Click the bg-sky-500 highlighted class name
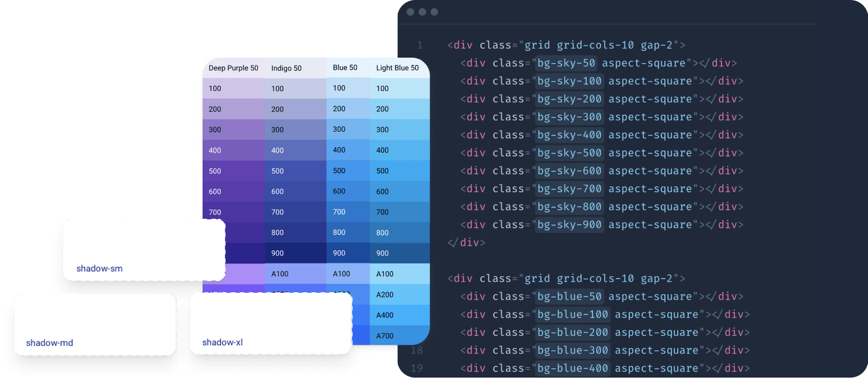 (x=569, y=153)
